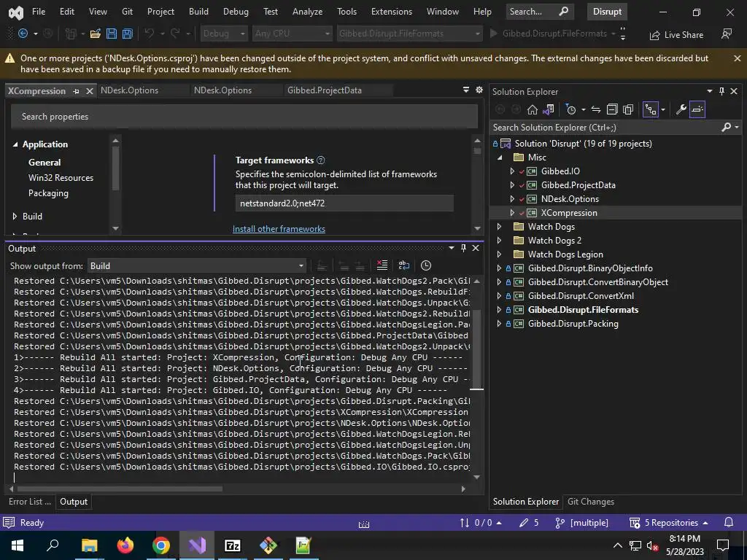
Task: Switch to the Error List tab
Action: click(29, 502)
